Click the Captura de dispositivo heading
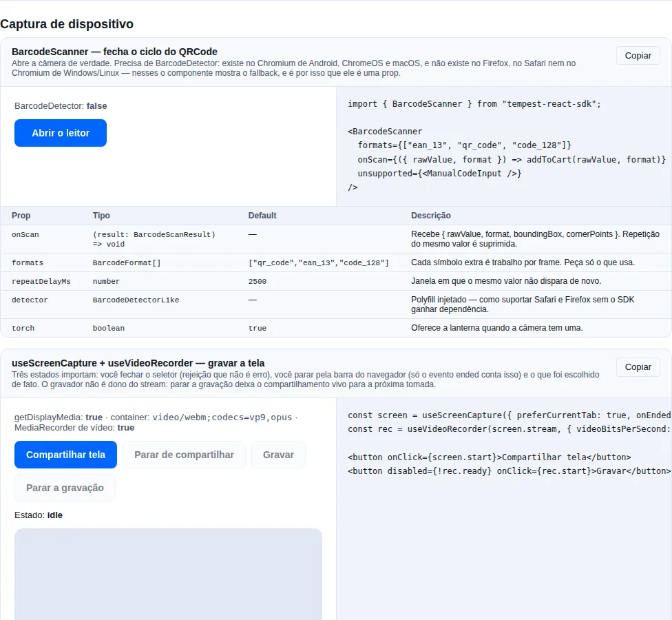Screen dimensions: 672x620 tap(67, 24)
